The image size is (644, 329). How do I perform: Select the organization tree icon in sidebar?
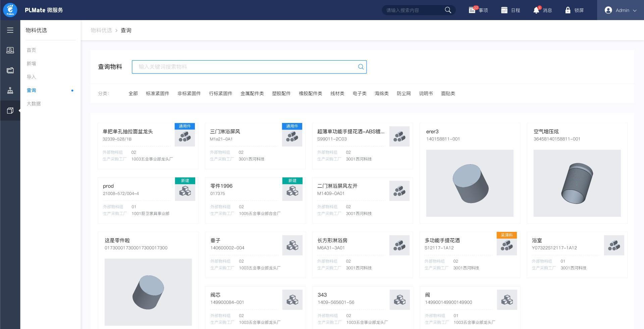click(x=10, y=90)
